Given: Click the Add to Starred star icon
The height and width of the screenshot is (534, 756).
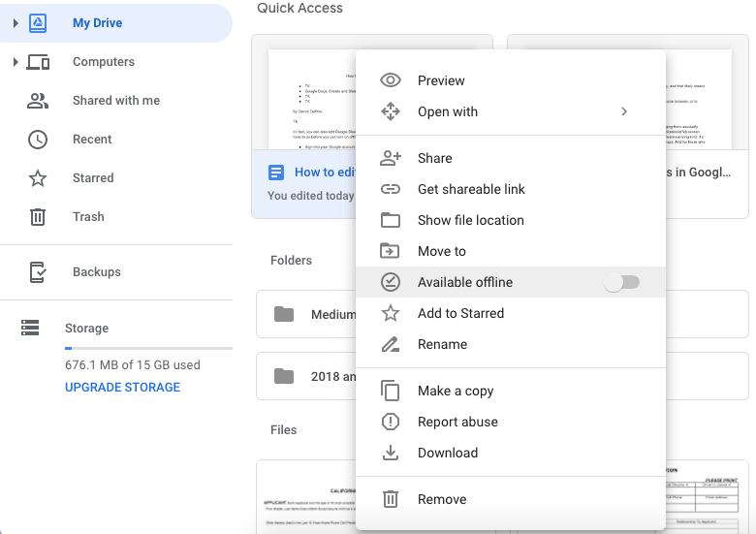Looking at the screenshot, I should 391,313.
